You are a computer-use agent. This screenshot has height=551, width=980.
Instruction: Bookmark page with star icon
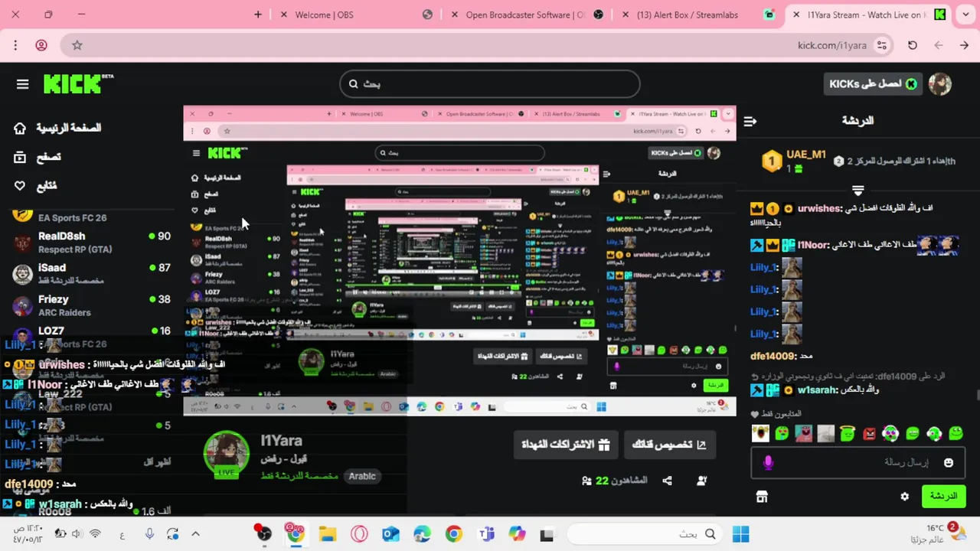click(x=77, y=45)
